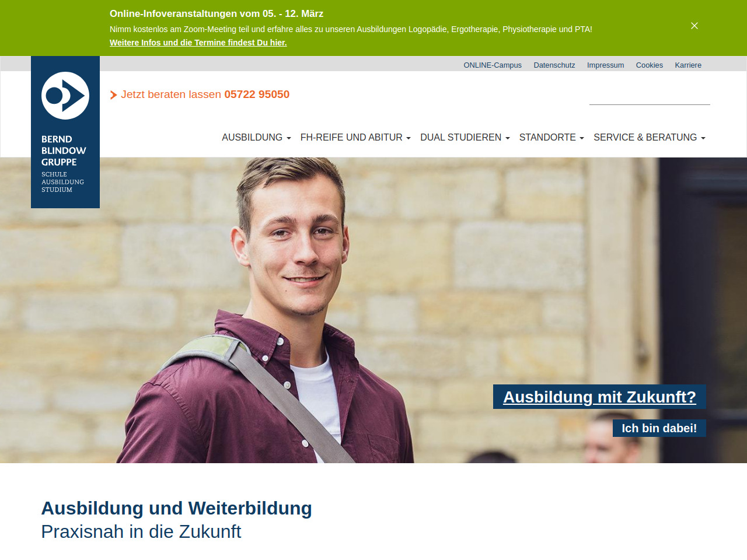Open the Cookies settings link
747x560 pixels.
click(x=650, y=65)
